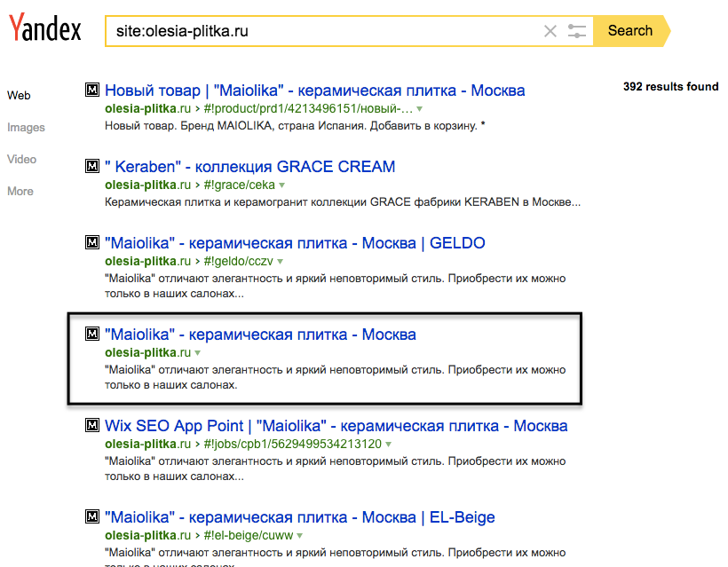Expand dropdown arrow after #!grace/ceka URL
728x567 pixels.
[x=281, y=185]
